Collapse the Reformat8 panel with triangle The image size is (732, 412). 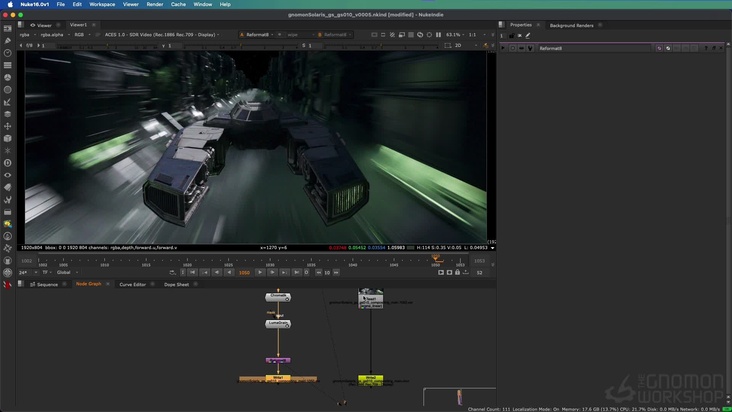click(x=503, y=48)
